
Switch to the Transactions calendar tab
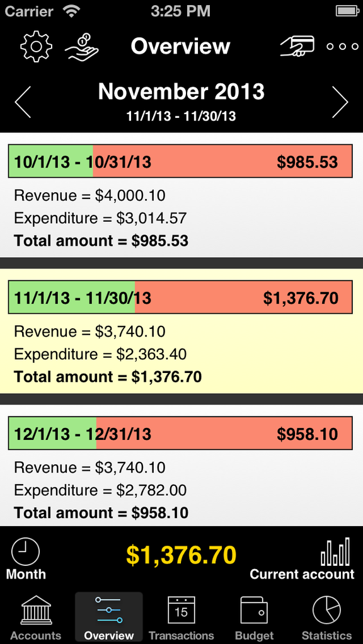coord(181,618)
